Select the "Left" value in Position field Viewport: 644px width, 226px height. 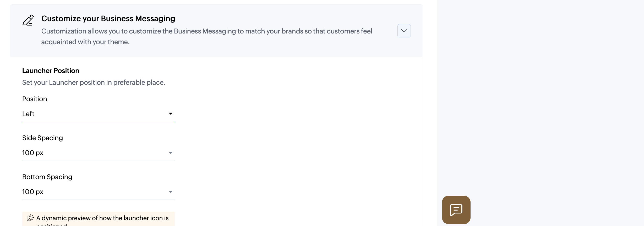pyautogui.click(x=28, y=114)
